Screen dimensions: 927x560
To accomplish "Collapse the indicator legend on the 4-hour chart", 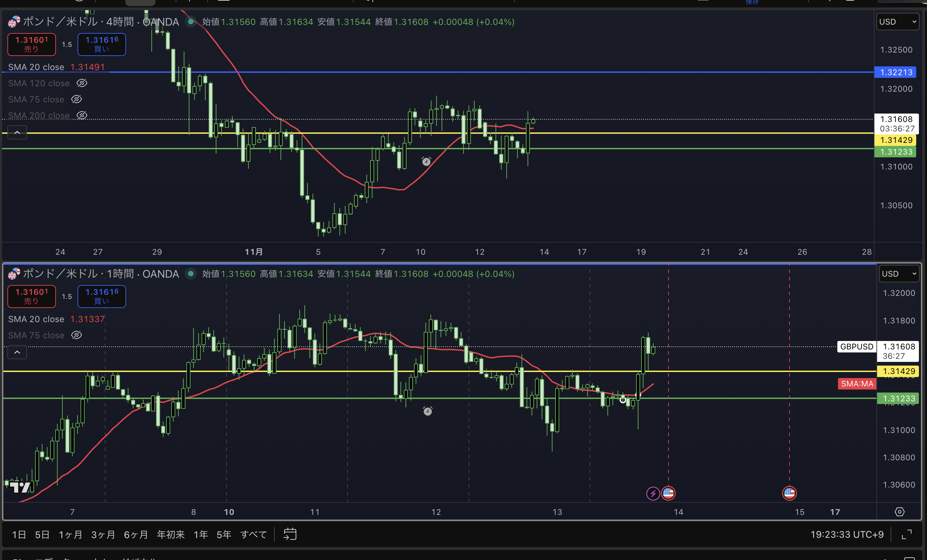I will pos(17,132).
